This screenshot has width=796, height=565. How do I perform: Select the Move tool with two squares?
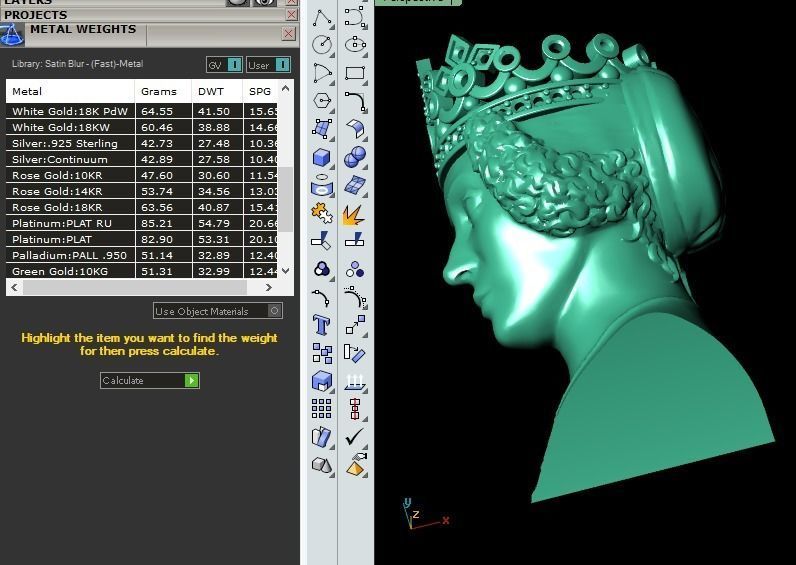[355, 325]
